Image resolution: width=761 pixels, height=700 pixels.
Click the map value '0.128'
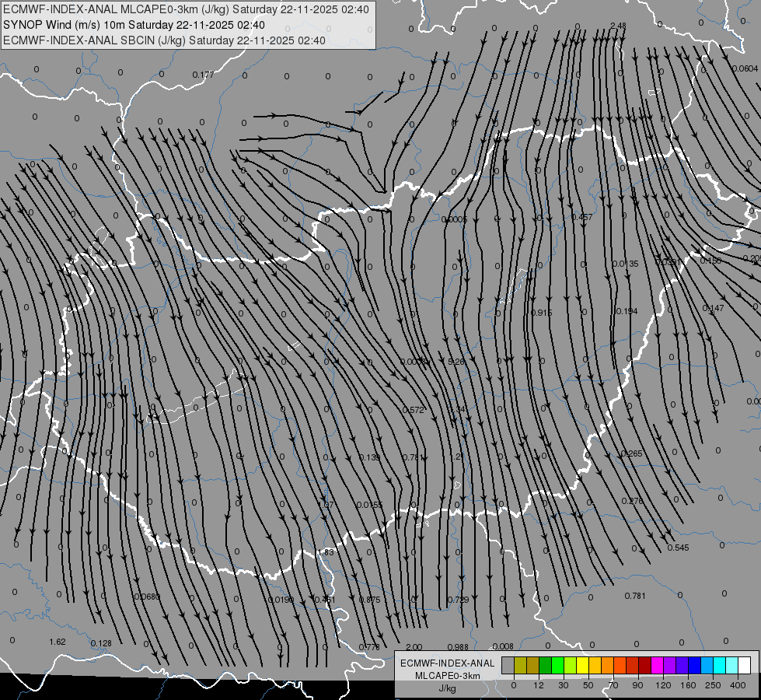101,644
